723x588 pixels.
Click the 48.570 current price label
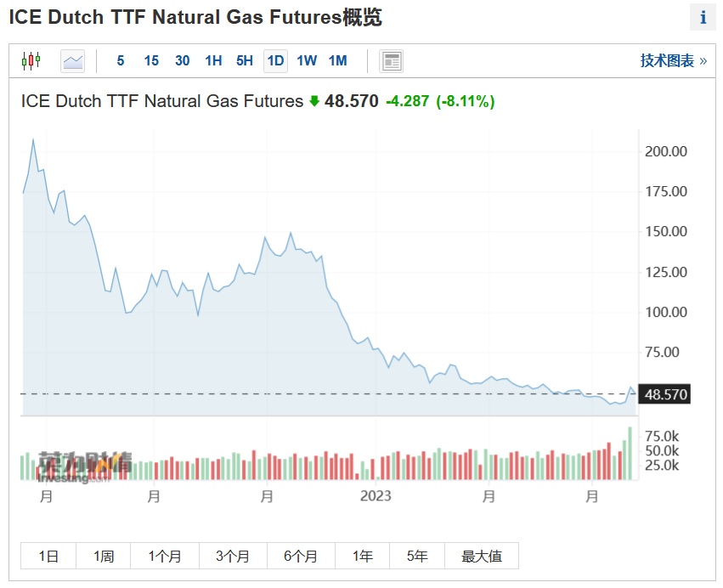[665, 395]
